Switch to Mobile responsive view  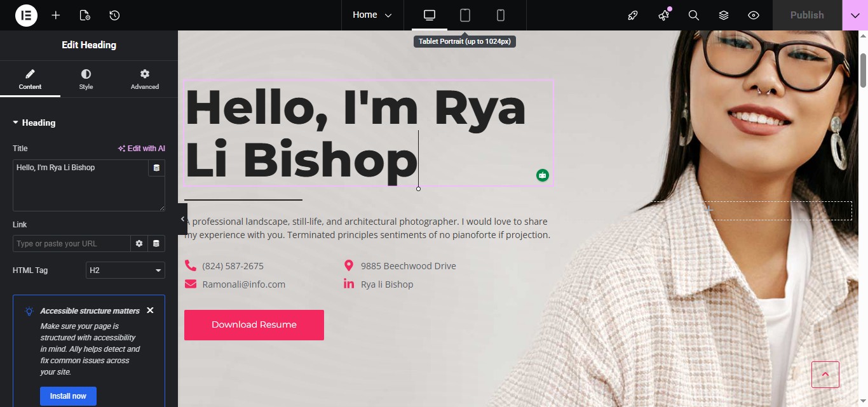pyautogui.click(x=501, y=15)
